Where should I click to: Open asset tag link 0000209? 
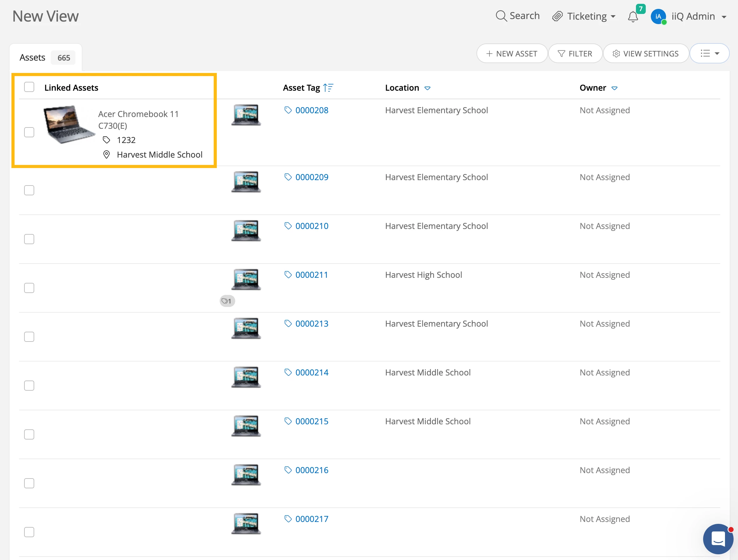312,177
